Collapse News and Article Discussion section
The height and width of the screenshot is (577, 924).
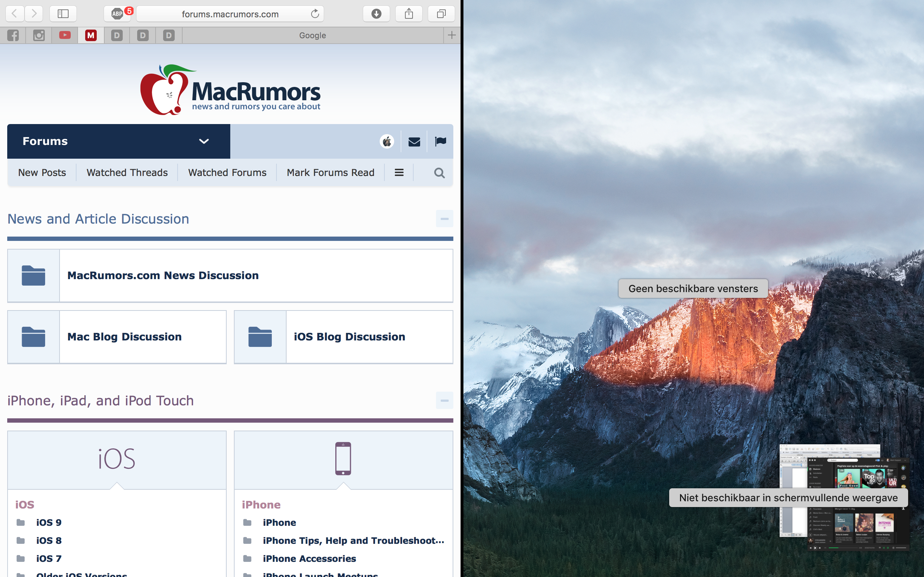pyautogui.click(x=444, y=219)
